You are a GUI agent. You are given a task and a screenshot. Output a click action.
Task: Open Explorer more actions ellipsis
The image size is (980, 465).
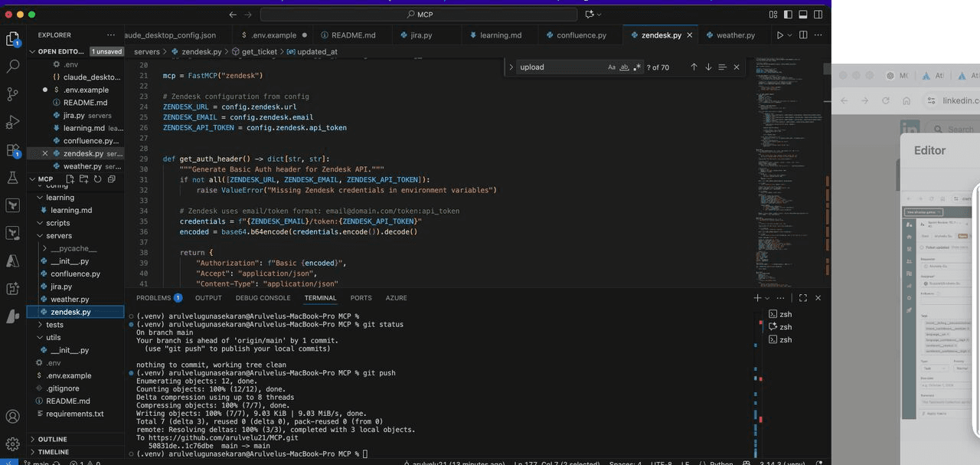click(111, 35)
